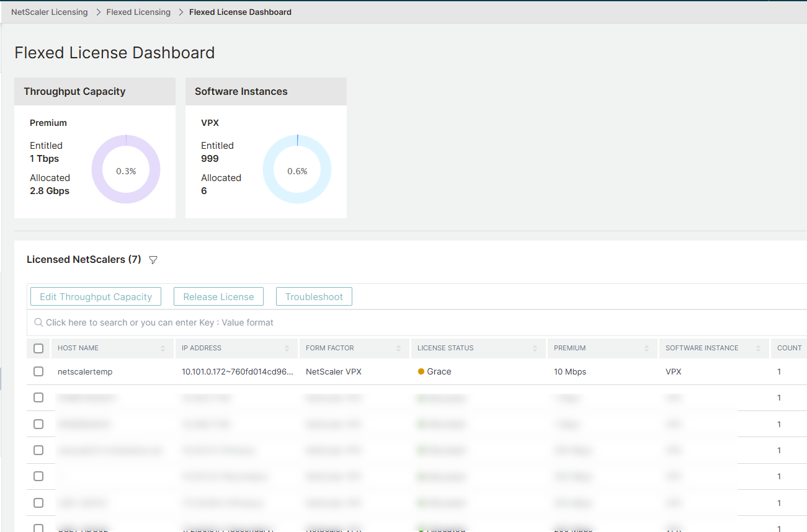
Task: Sort by License Status column arrows
Action: coord(535,348)
